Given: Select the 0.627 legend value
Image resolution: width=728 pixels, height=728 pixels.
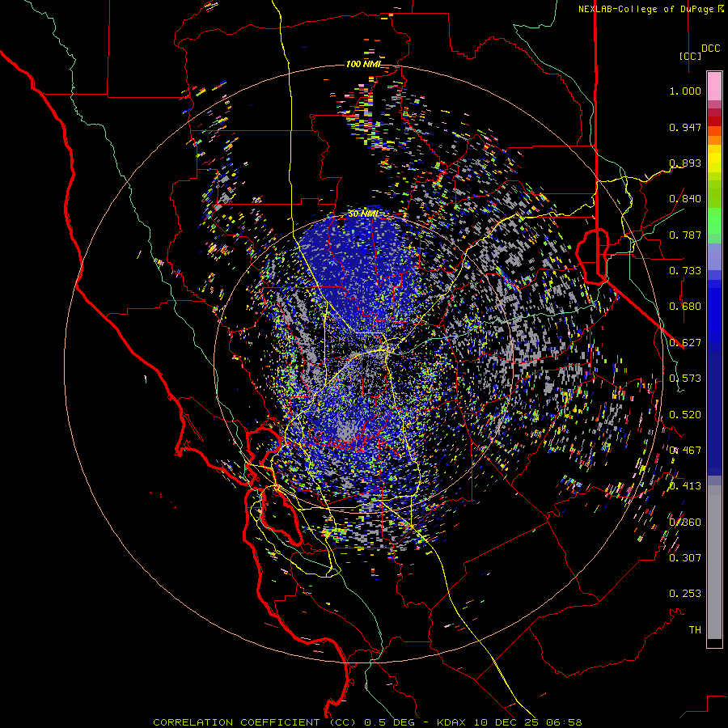Looking at the screenshot, I should point(685,343).
